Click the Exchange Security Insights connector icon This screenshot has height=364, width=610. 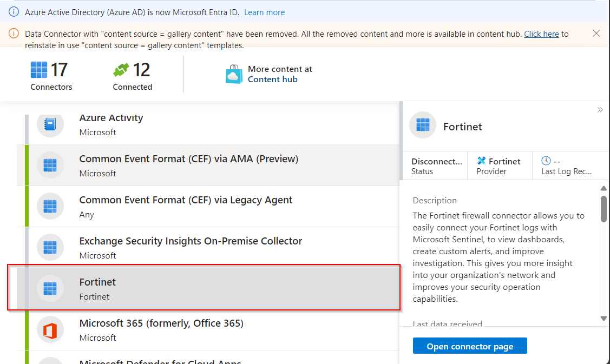click(x=50, y=247)
